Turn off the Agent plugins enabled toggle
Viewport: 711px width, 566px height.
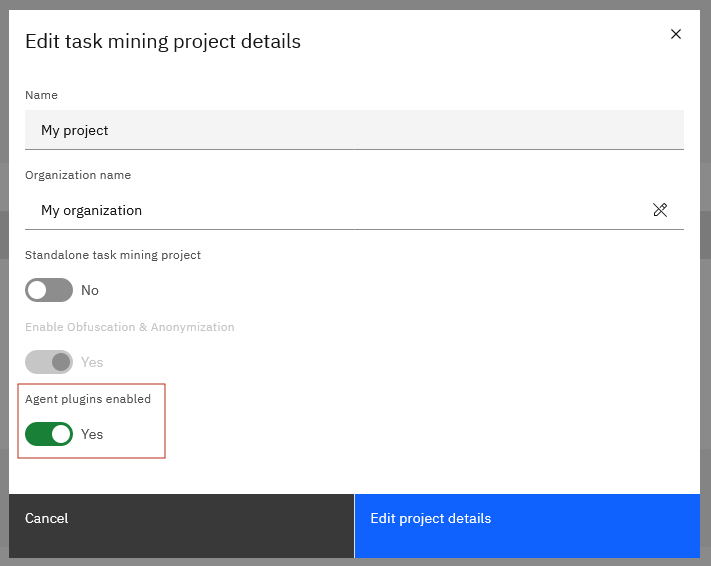(49, 434)
